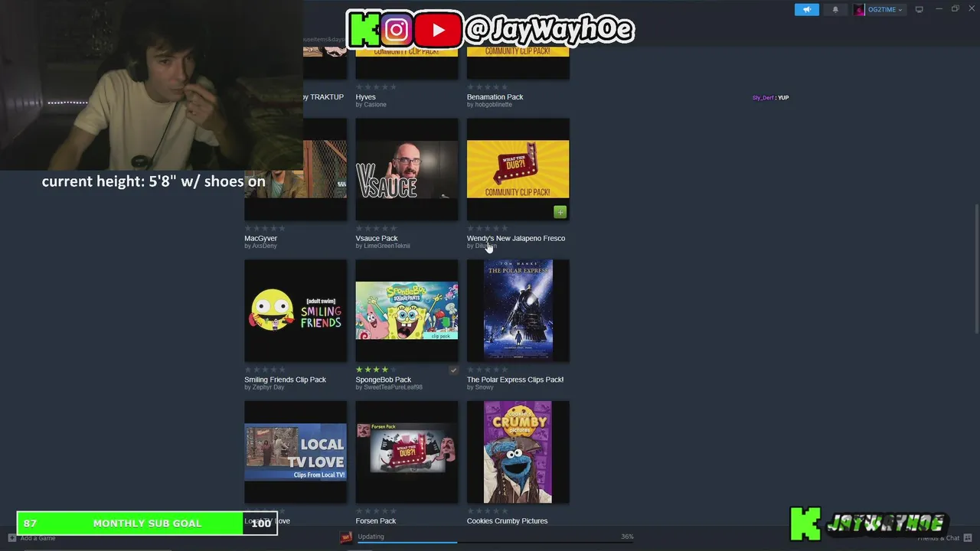Click the Forsen Pack title link
This screenshot has width=980, height=551.
click(376, 521)
